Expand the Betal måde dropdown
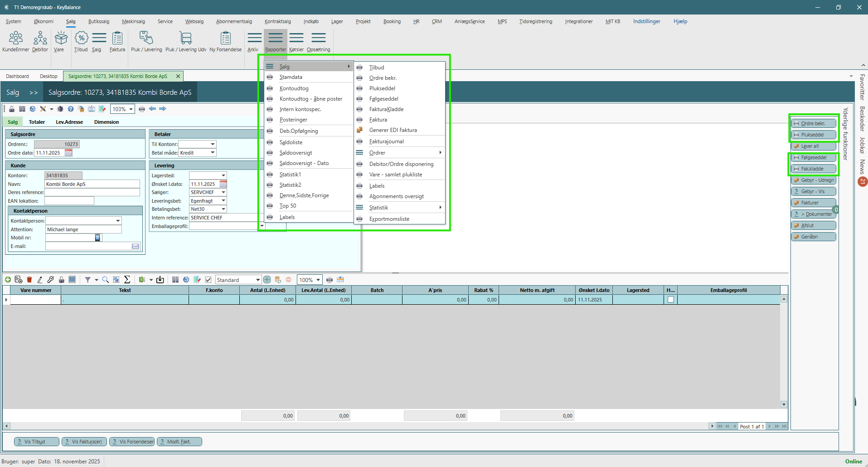Screen dimensions: 868x467 [x=212, y=153]
